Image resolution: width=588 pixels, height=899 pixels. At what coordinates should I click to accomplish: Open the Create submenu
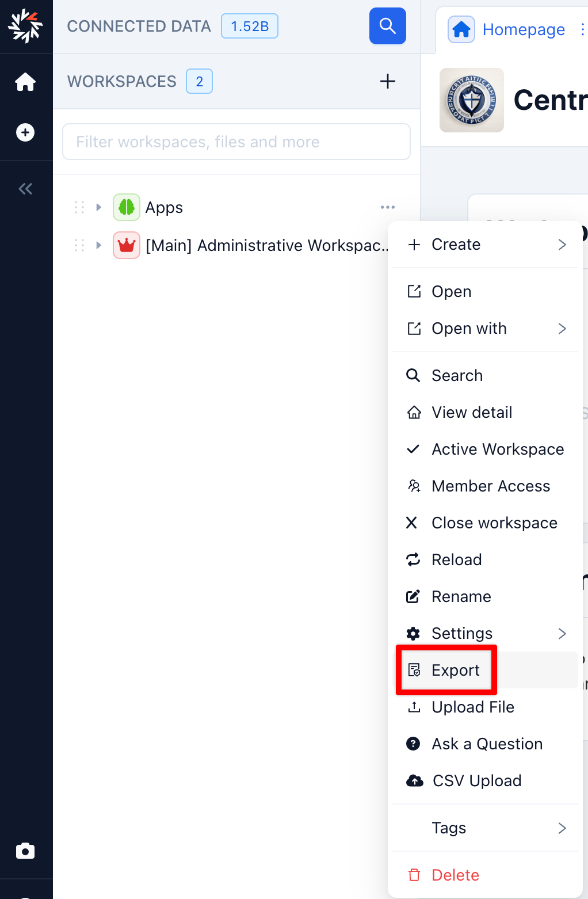click(485, 245)
